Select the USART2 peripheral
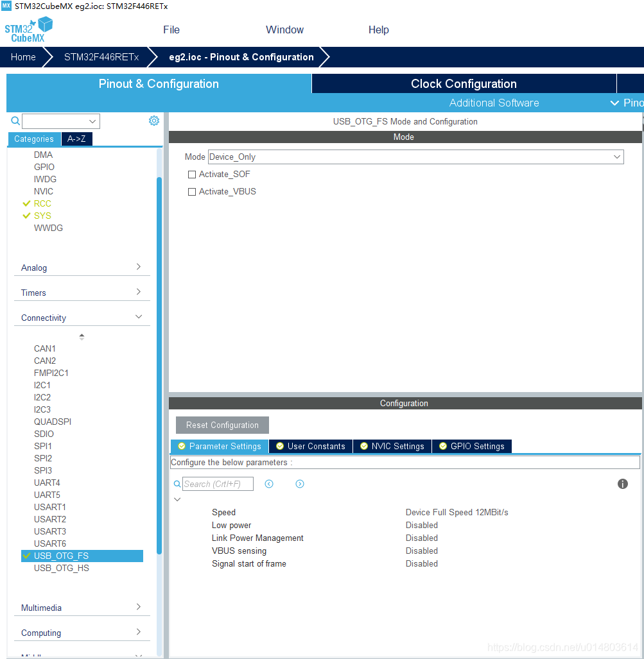 tap(50, 519)
